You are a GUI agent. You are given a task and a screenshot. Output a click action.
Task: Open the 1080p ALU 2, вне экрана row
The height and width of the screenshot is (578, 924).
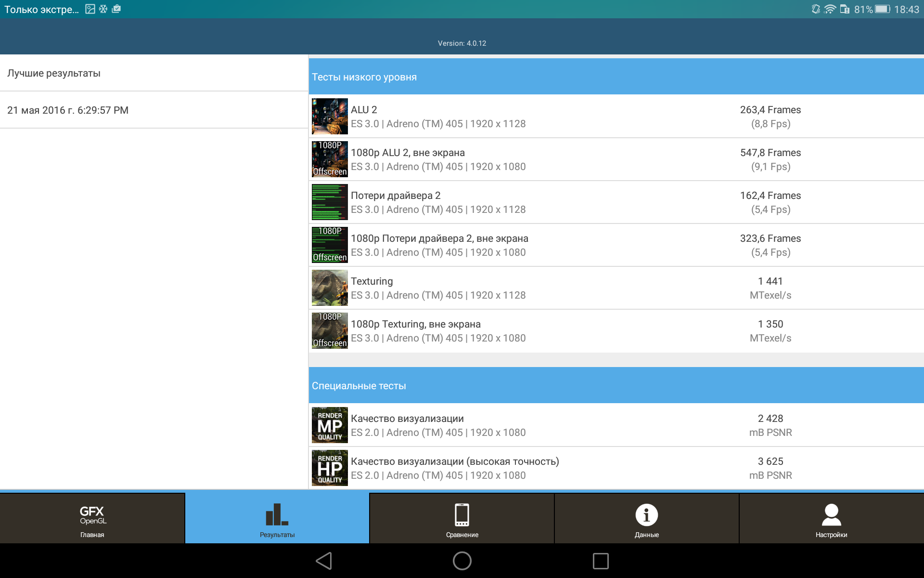(616, 159)
